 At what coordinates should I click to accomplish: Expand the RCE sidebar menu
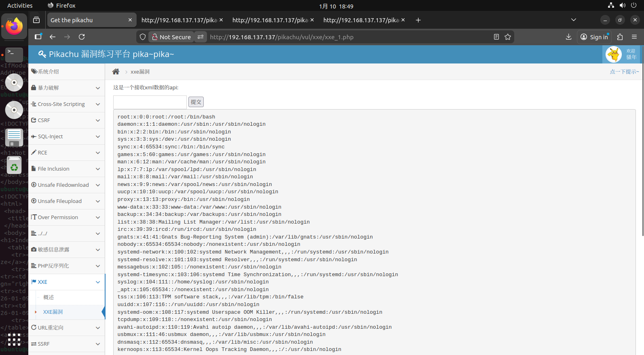pos(67,152)
